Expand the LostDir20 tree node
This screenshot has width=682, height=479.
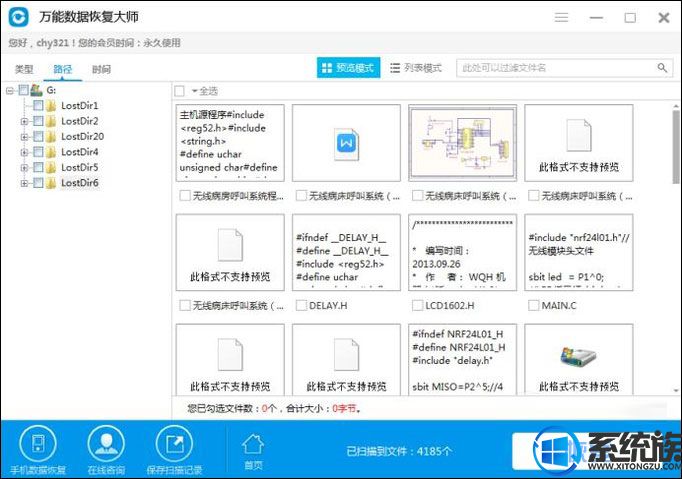24,137
